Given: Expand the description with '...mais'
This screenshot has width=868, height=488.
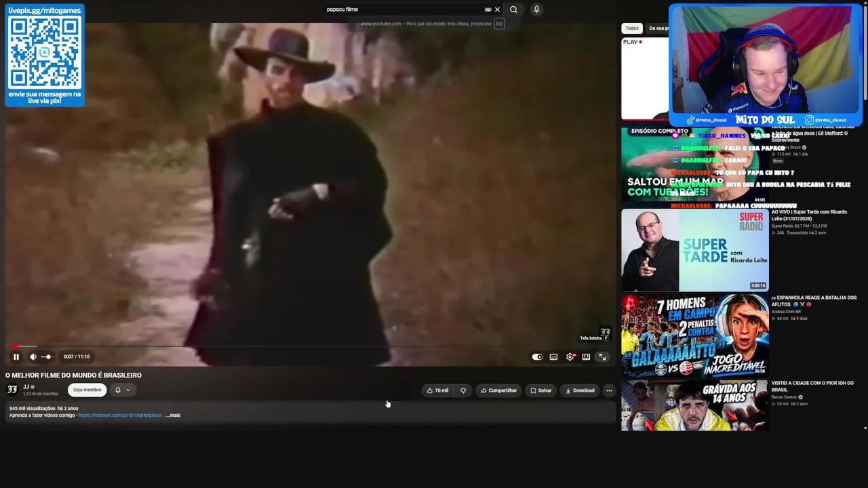Looking at the screenshot, I should point(174,415).
